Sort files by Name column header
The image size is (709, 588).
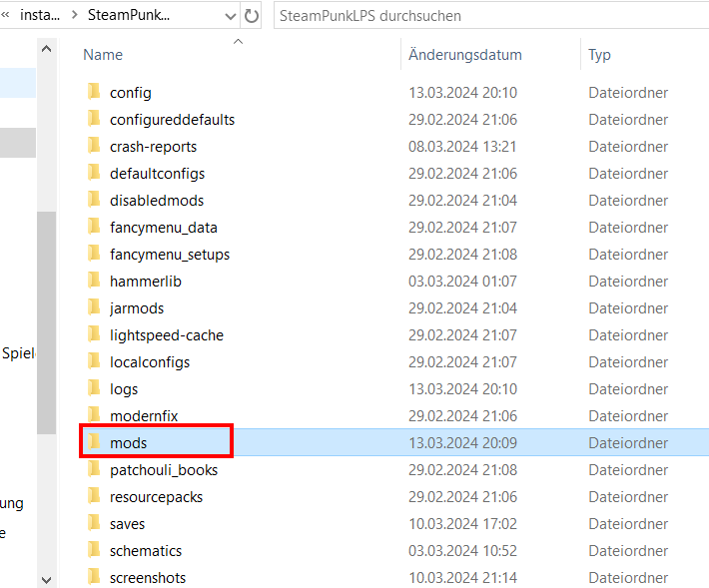(x=103, y=55)
